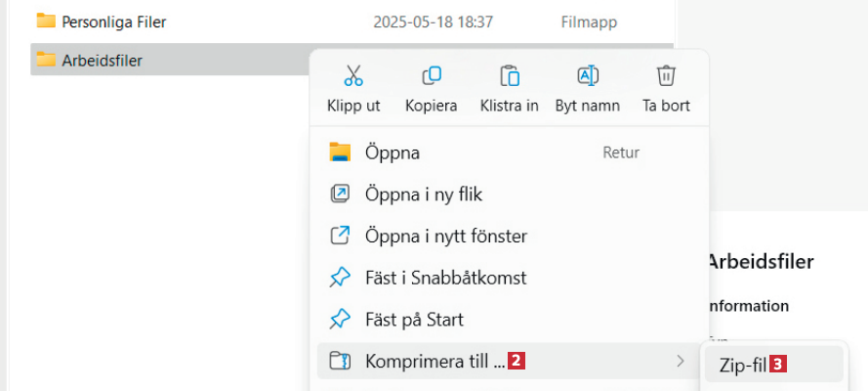The width and height of the screenshot is (868, 391).
Task: Select Zip-fil in the submenu
Action: (x=744, y=364)
